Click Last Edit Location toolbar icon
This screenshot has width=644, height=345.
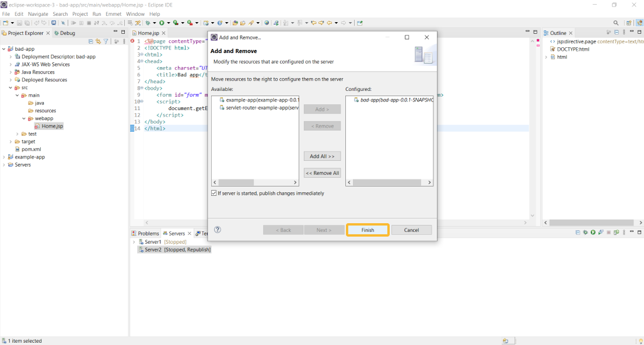(313, 23)
